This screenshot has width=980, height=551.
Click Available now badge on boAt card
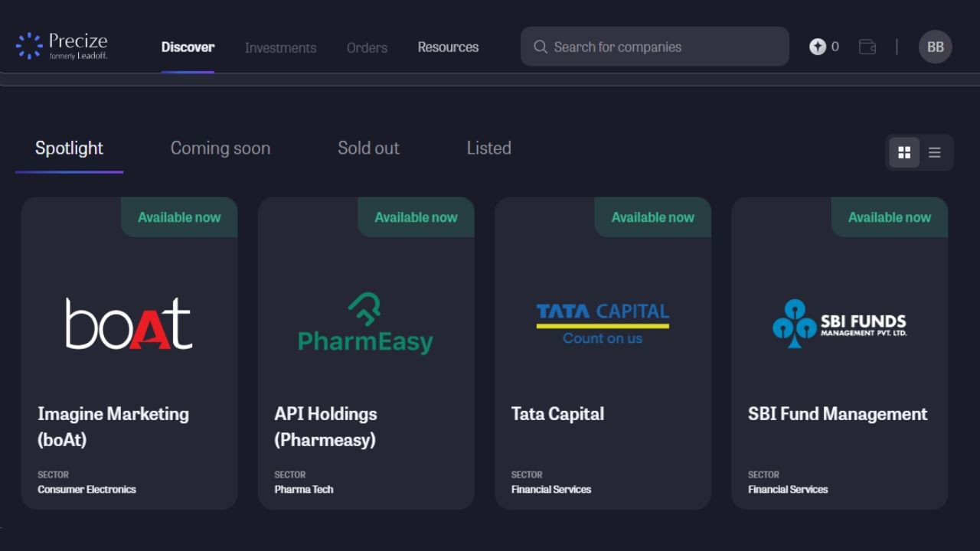pos(179,217)
